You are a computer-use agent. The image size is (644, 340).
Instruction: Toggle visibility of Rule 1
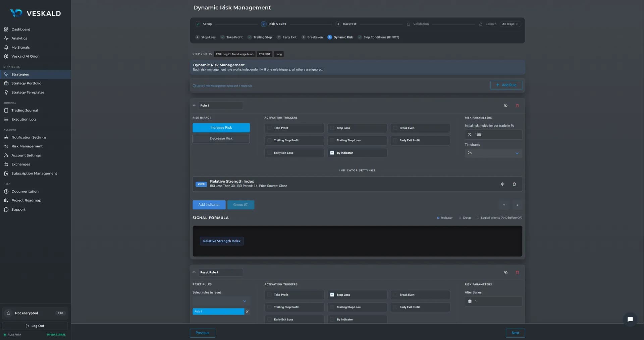505,106
